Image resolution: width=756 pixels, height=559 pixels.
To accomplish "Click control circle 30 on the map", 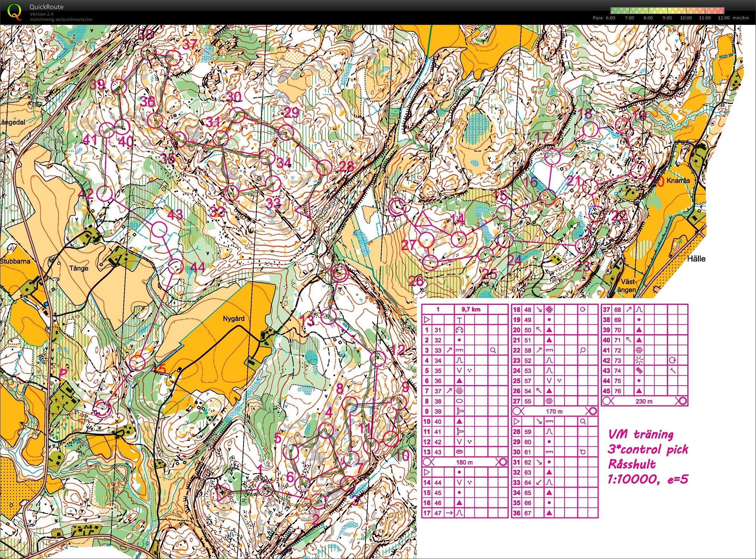I will click(237, 115).
